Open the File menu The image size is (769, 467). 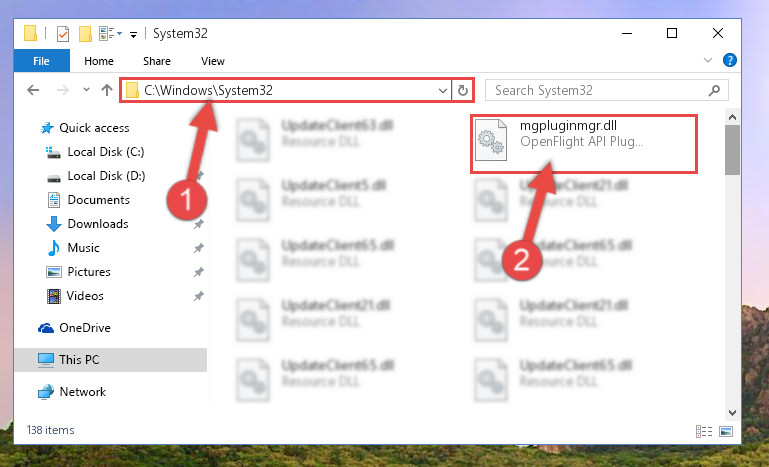tap(42, 61)
